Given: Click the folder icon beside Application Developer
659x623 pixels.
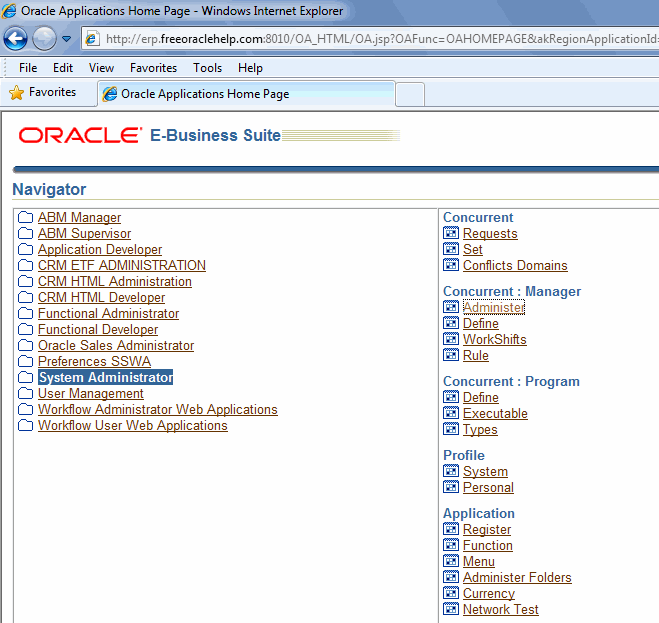Looking at the screenshot, I should coord(25,249).
